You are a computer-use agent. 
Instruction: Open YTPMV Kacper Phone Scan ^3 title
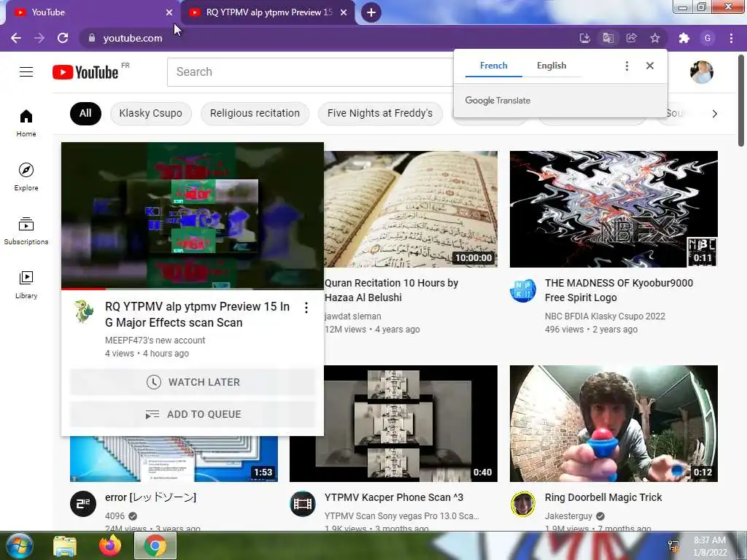coord(393,497)
